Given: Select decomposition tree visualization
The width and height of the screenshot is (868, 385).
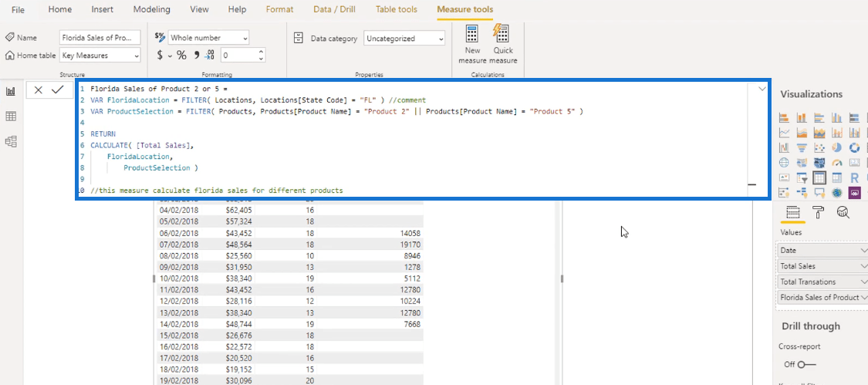Looking at the screenshot, I should pos(802,192).
